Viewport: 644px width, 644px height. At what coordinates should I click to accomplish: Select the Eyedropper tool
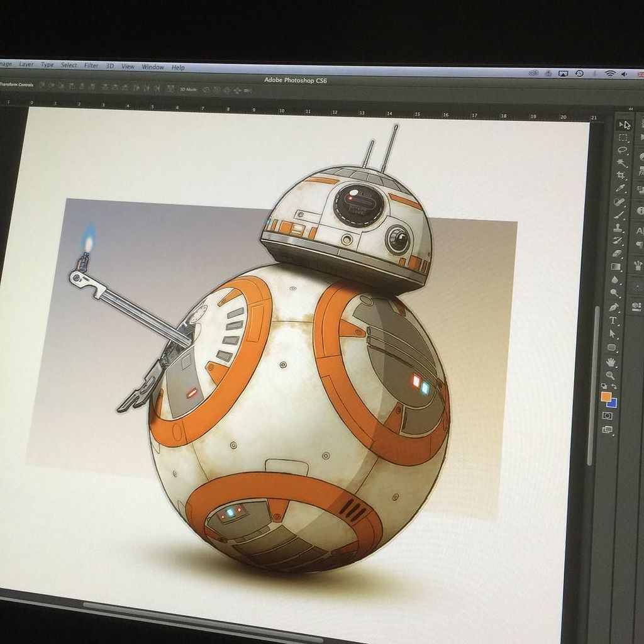click(620, 189)
